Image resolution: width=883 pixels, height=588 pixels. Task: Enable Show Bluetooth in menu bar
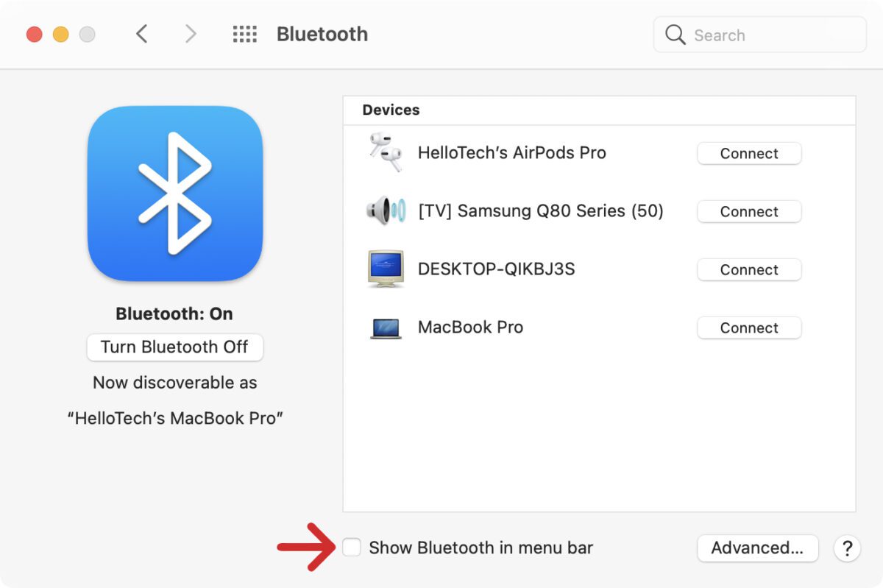(x=352, y=548)
